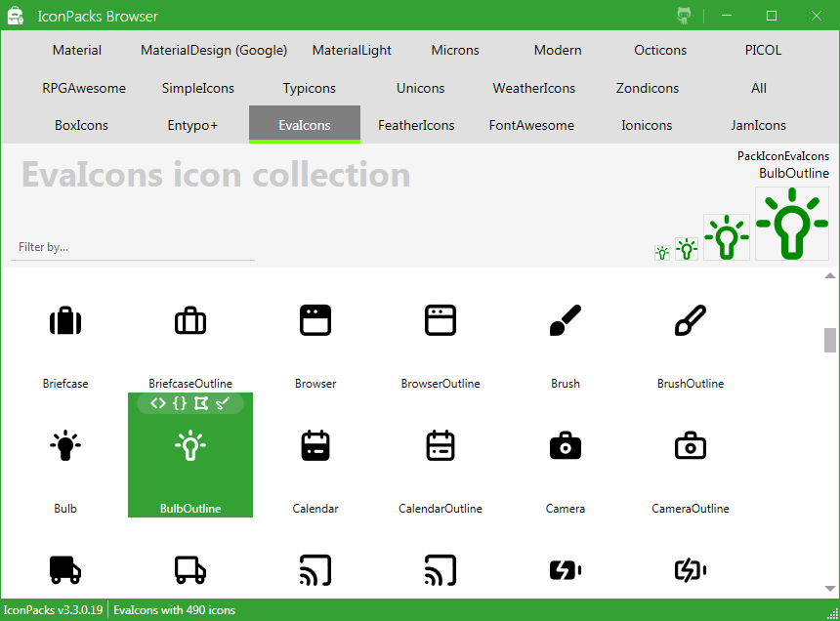The height and width of the screenshot is (621, 840).
Task: Select the Briefcase icon
Action: [65, 320]
